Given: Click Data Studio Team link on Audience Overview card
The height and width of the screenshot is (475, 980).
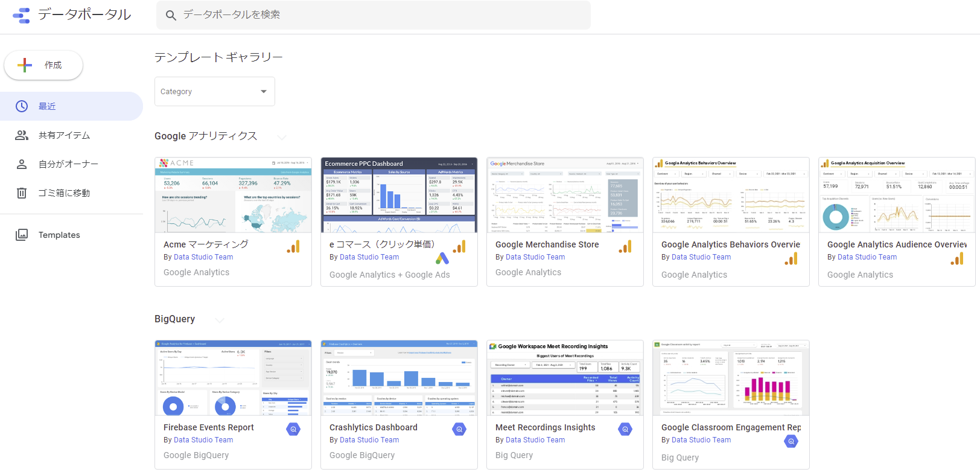Looking at the screenshot, I should point(867,257).
